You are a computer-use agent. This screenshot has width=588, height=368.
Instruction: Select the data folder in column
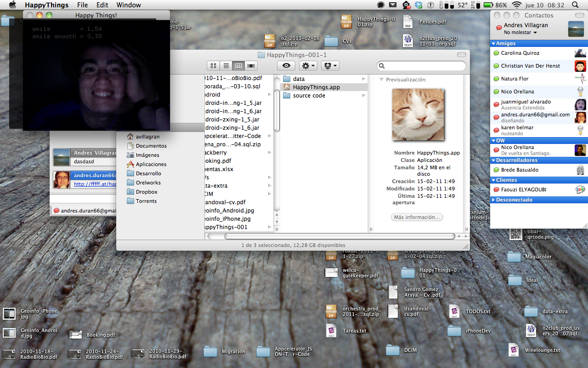323,79
